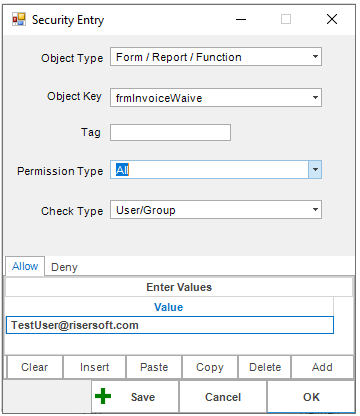Screen dimensions: 360x416
Task: Click the Cancel button
Action: pyautogui.click(x=223, y=397)
